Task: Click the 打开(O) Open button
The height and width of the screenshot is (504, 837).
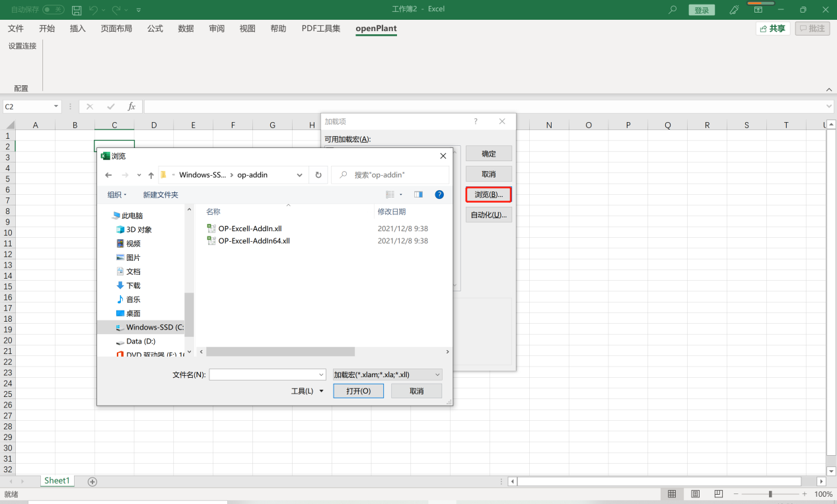Action: coord(358,391)
